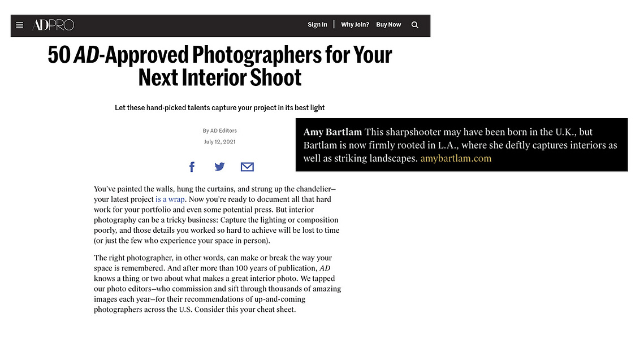Click the Sign In link
The height and width of the screenshot is (361, 644).
click(x=318, y=25)
